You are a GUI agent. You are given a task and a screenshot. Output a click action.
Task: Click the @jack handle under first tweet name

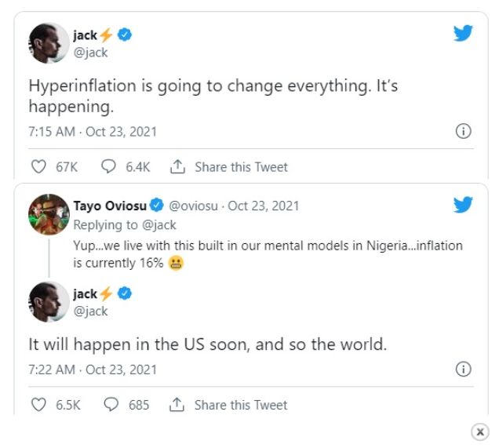90,53
